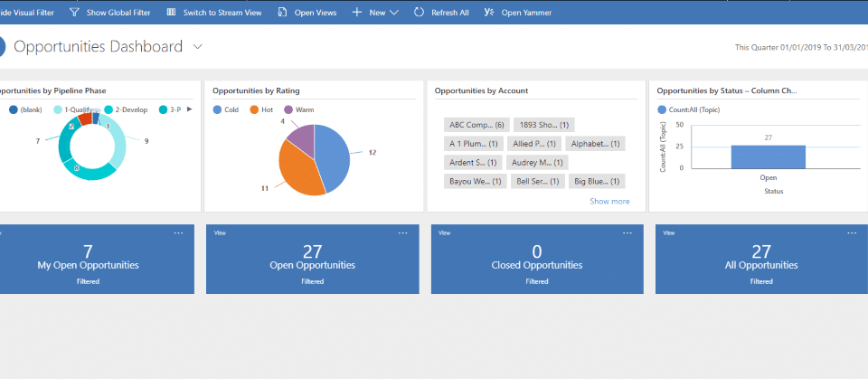Click the Open Yammer icon

point(489,13)
